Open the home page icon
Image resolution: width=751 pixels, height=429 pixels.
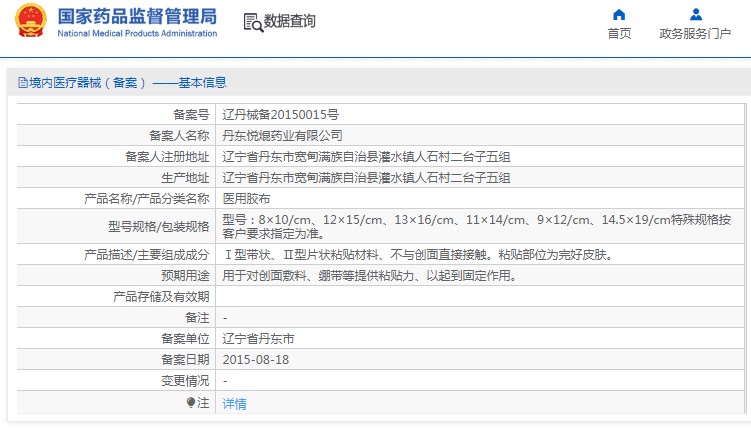[619, 14]
